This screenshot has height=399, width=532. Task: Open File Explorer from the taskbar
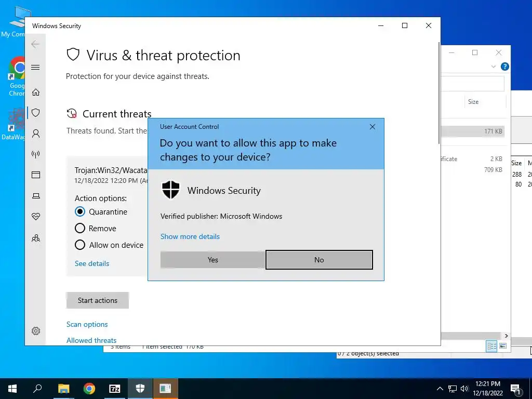pos(63,389)
